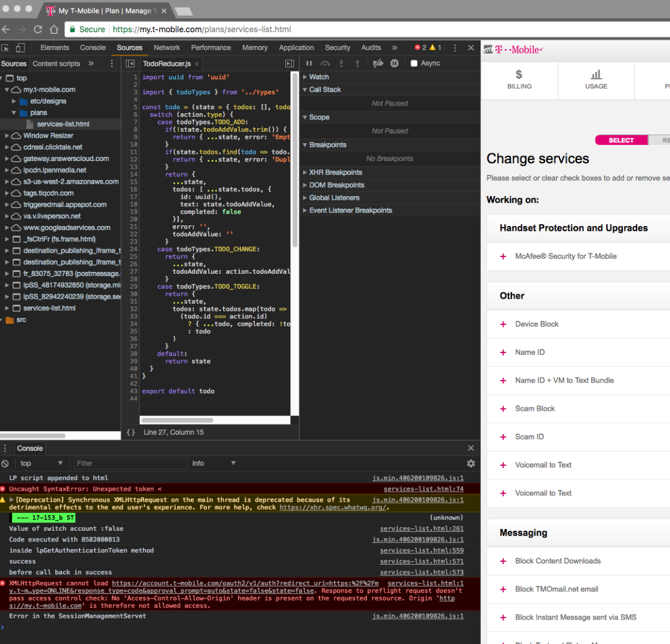
Task: Add Block TMOmail.net email service
Action: (x=503, y=589)
